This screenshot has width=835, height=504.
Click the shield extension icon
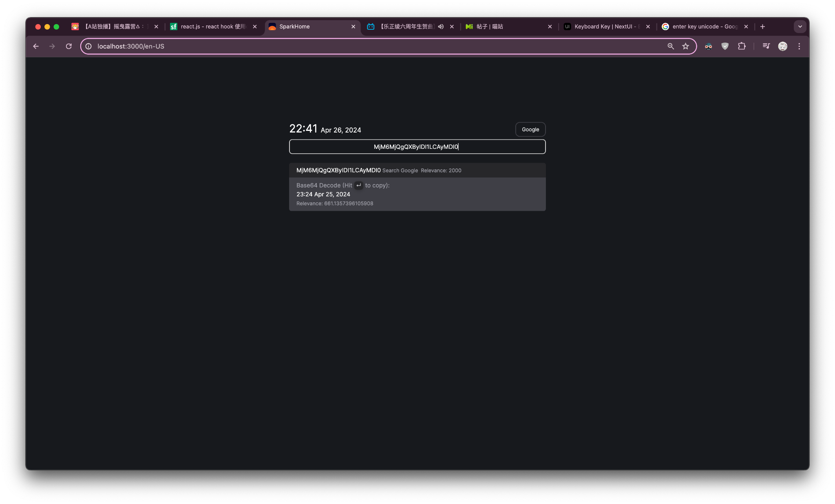pos(725,46)
